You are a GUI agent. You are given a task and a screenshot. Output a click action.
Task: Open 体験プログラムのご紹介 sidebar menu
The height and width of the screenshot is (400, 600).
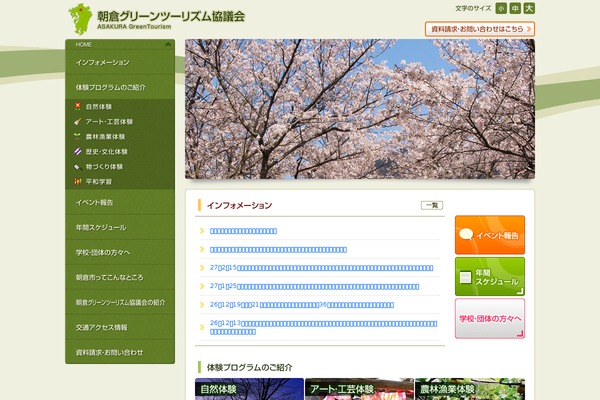(x=120, y=87)
